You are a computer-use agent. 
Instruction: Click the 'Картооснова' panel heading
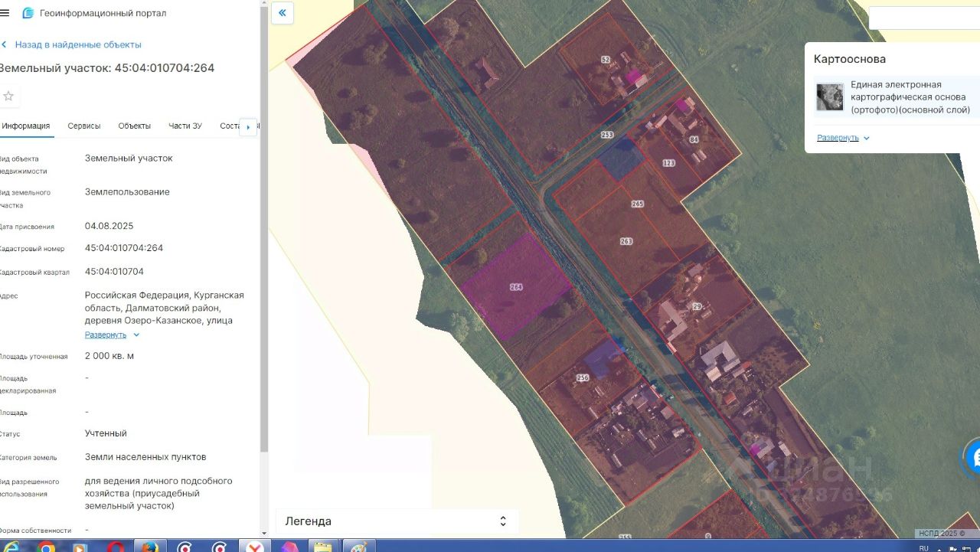click(850, 59)
